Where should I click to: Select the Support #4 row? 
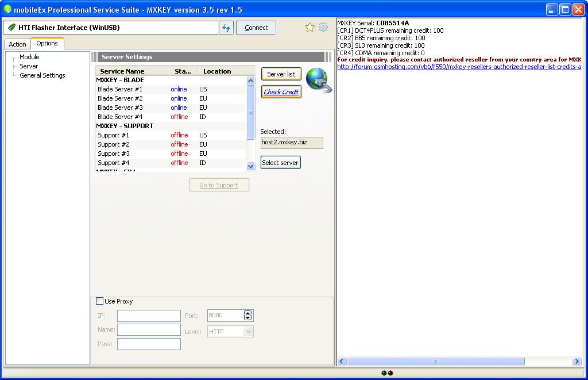point(171,163)
